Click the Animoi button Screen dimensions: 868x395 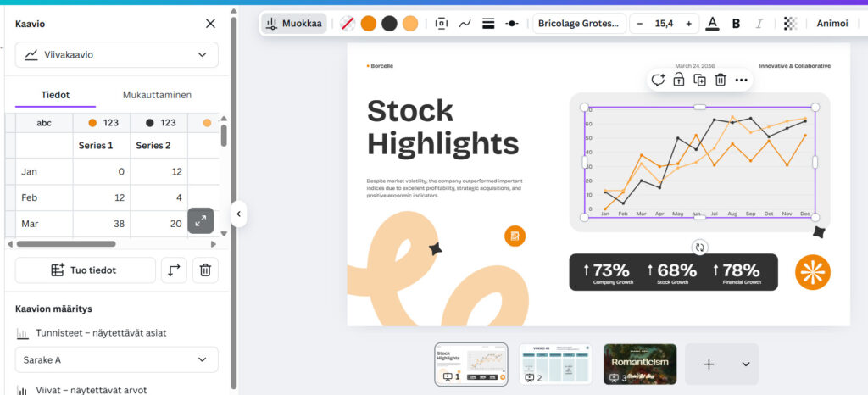(x=832, y=24)
